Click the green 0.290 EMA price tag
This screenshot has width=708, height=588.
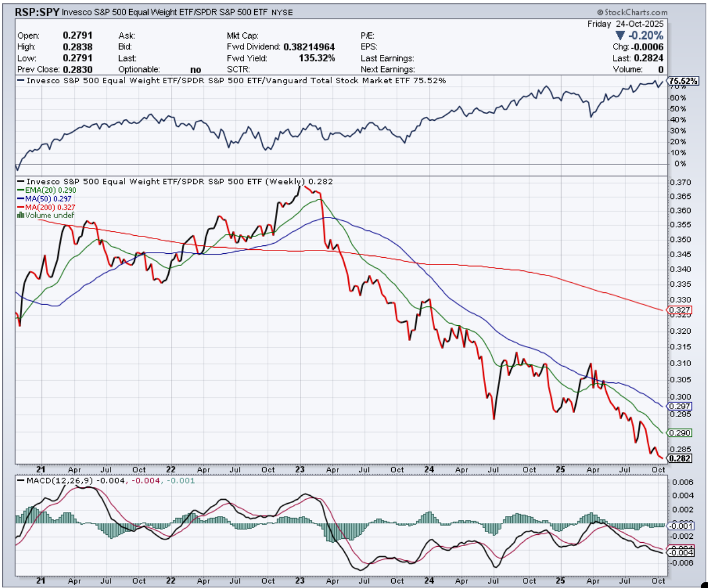(680, 433)
